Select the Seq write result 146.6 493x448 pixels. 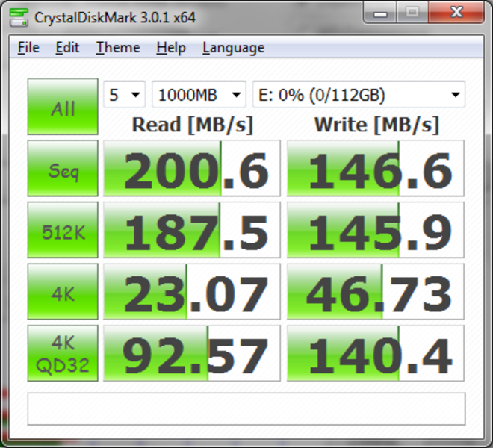tap(376, 168)
